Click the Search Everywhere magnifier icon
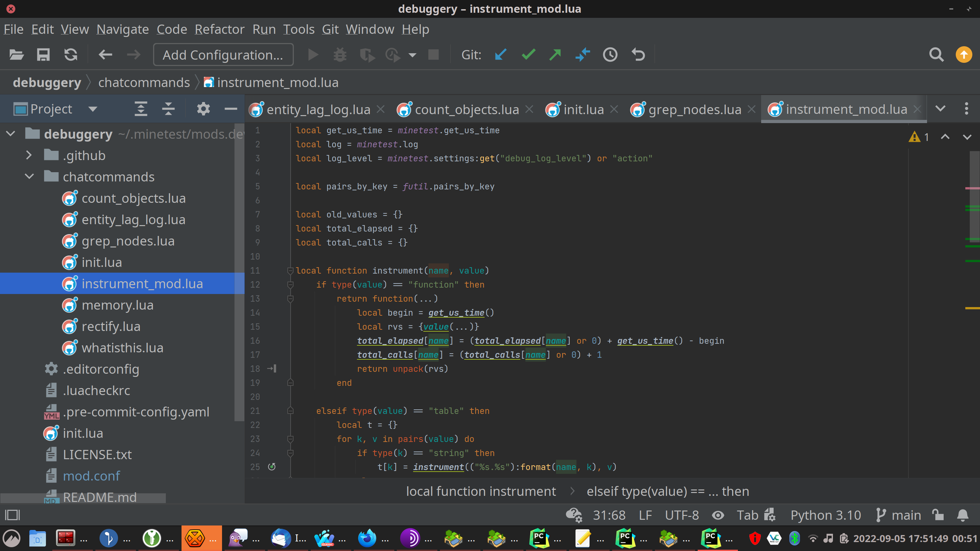 936,55
